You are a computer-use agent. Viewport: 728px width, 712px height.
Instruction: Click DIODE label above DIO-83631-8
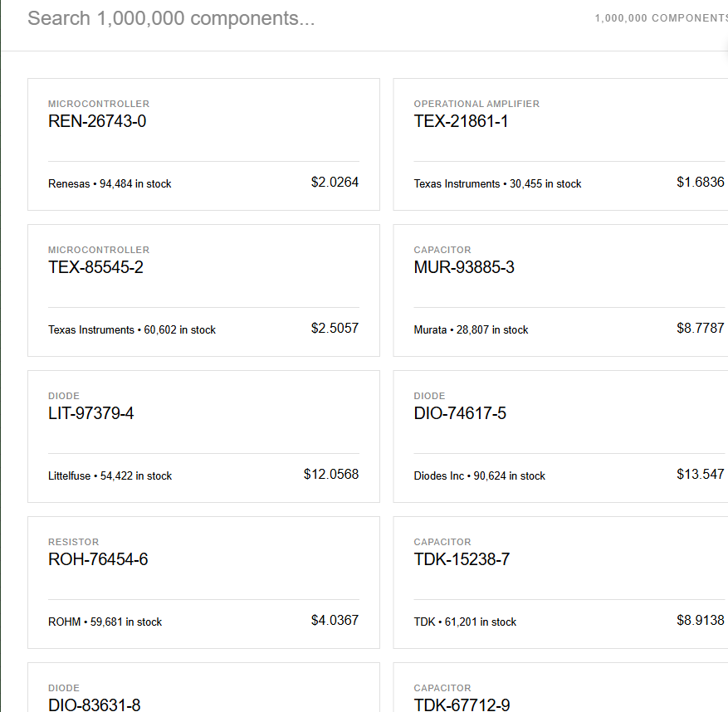64,688
